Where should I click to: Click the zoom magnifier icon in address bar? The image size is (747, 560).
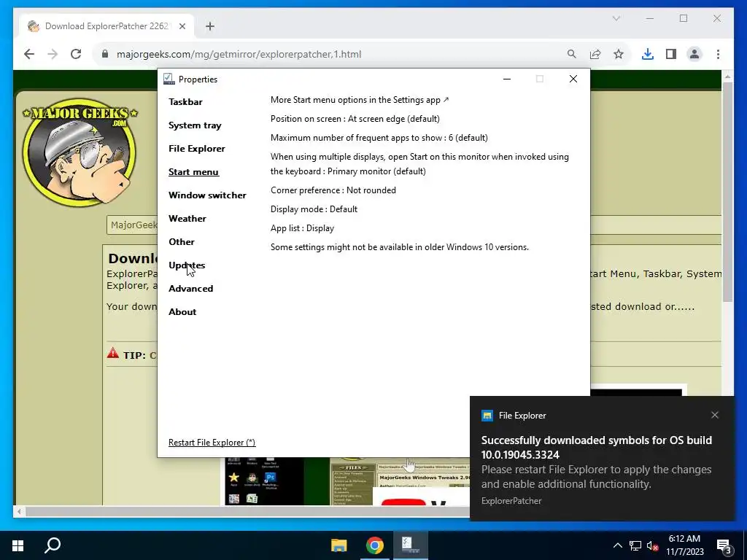(572, 54)
